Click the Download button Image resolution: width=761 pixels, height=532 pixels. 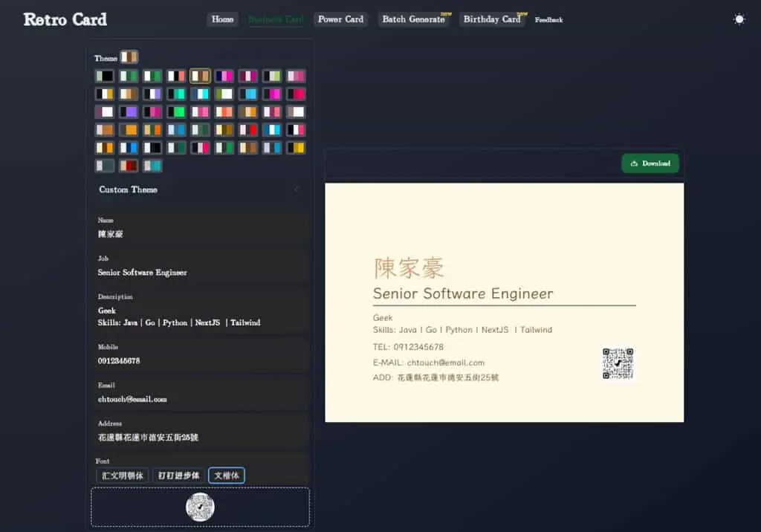point(650,163)
